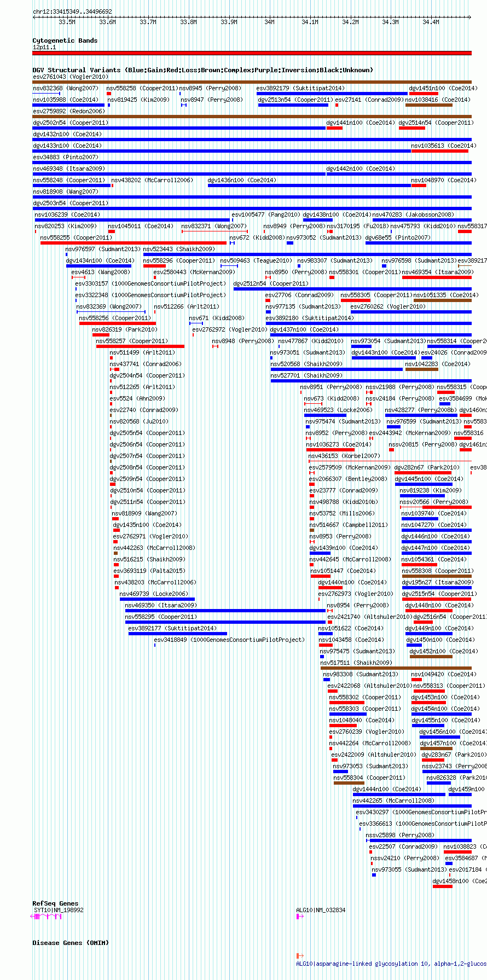Viewport: 487px width, 980px height.
Task: Open variant nsv3170195 (Fu2018)
Action: 358,226
